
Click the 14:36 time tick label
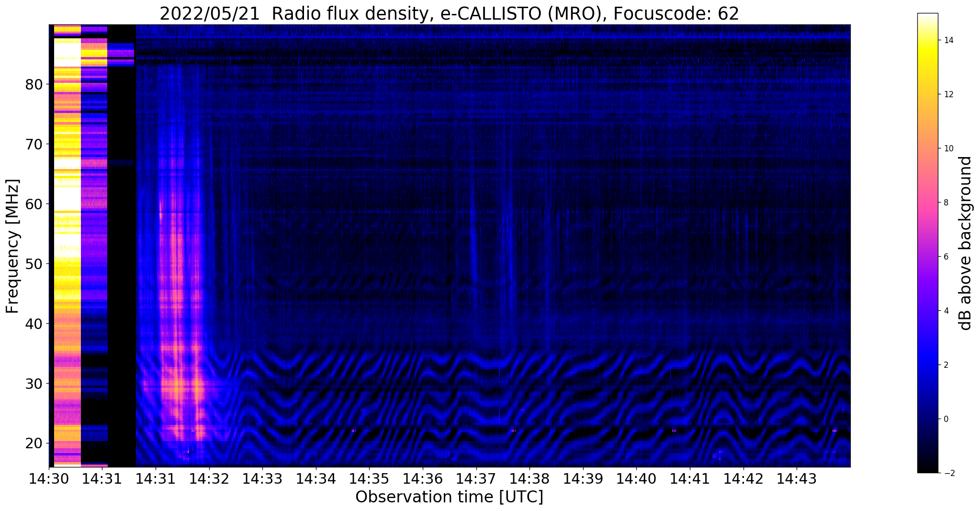422,478
